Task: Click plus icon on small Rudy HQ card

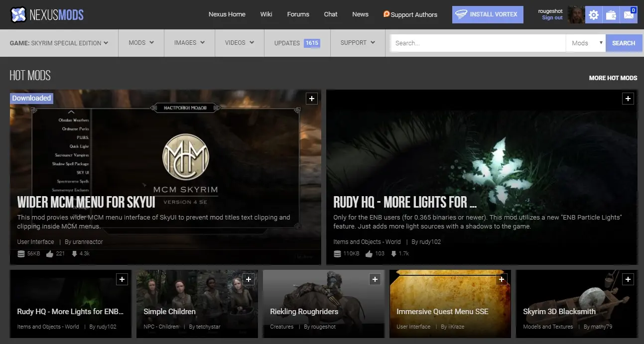Action: click(x=122, y=280)
